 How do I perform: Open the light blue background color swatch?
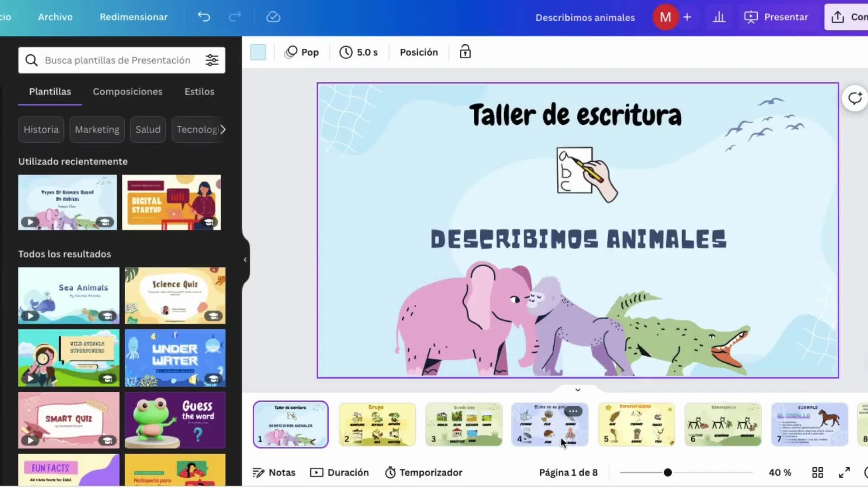pos(258,52)
